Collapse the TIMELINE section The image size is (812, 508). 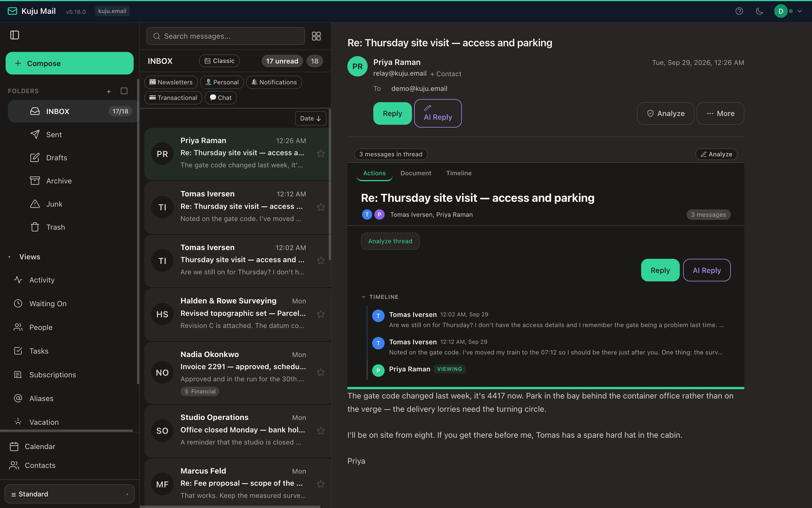380,297
